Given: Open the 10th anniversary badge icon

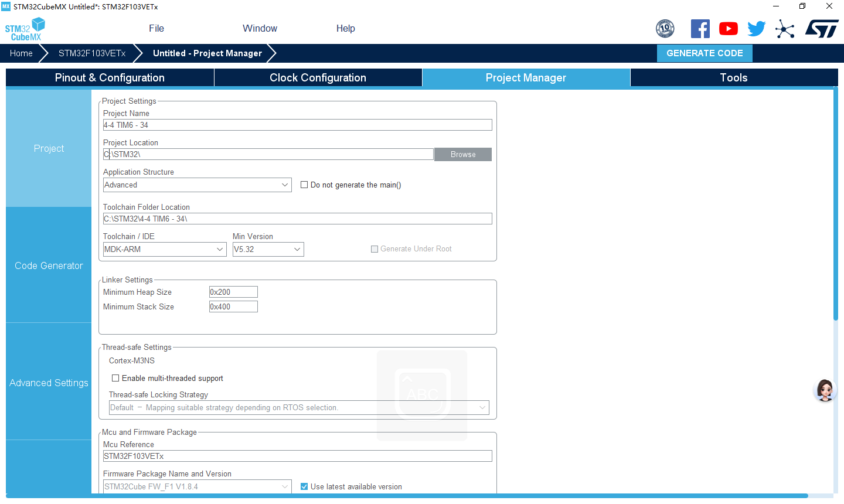Looking at the screenshot, I should point(665,29).
